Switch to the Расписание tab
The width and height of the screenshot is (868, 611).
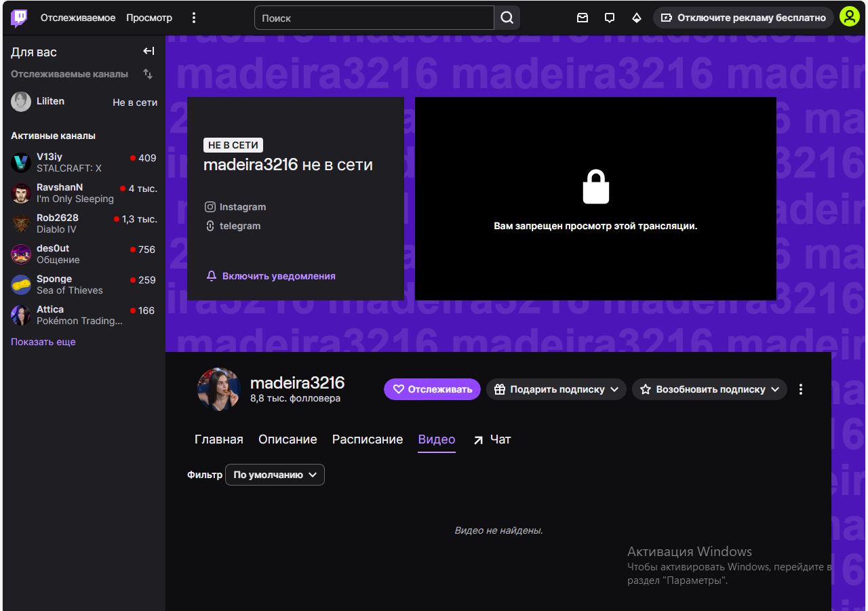tap(368, 439)
